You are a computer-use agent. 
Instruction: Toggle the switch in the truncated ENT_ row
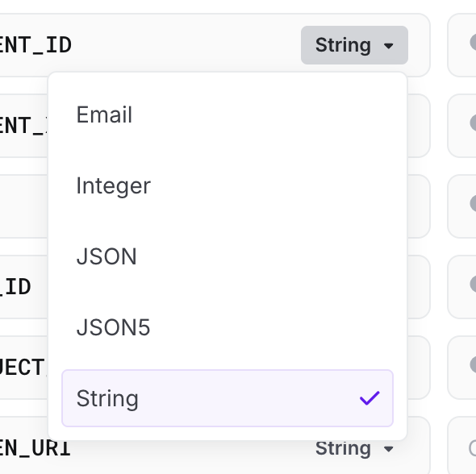tap(472, 123)
